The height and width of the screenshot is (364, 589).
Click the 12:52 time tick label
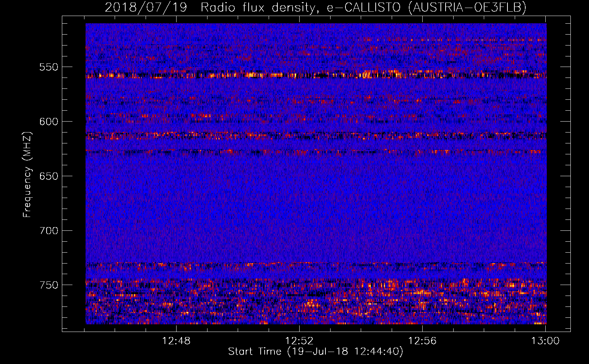point(299,341)
